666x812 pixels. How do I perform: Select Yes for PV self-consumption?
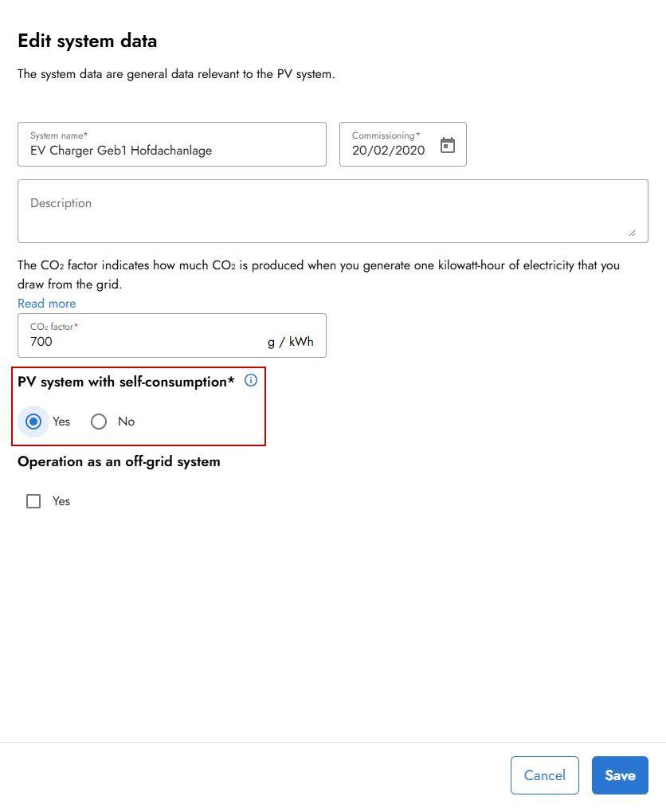coord(33,422)
